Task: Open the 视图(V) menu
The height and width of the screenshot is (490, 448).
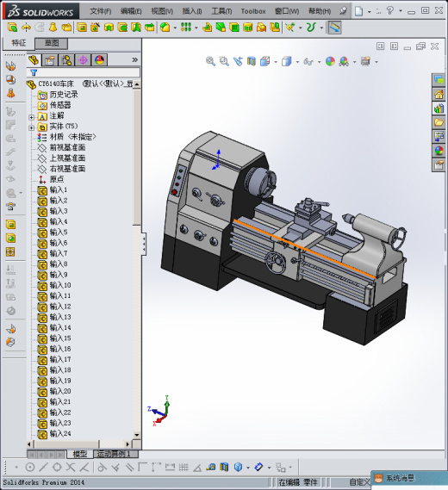Action: (x=162, y=11)
